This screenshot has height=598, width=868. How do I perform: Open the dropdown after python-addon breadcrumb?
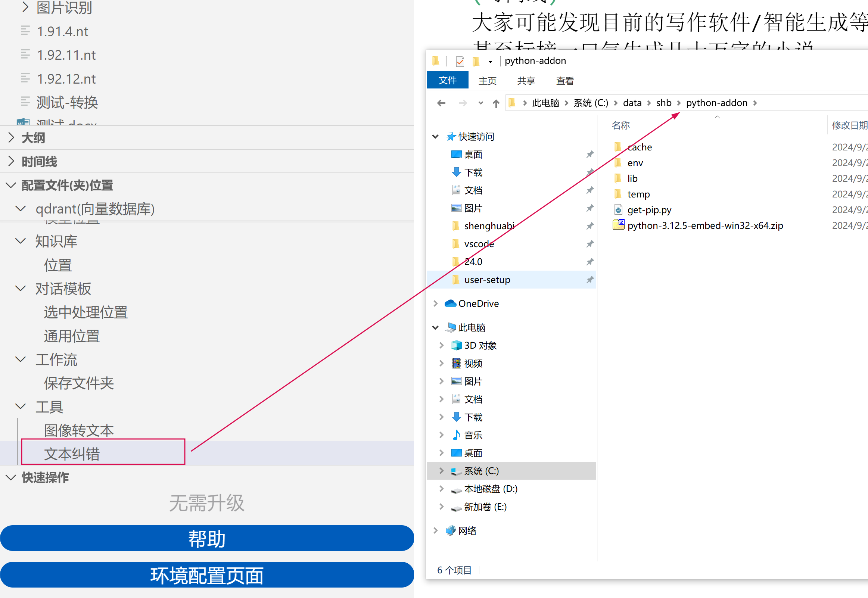click(x=755, y=103)
